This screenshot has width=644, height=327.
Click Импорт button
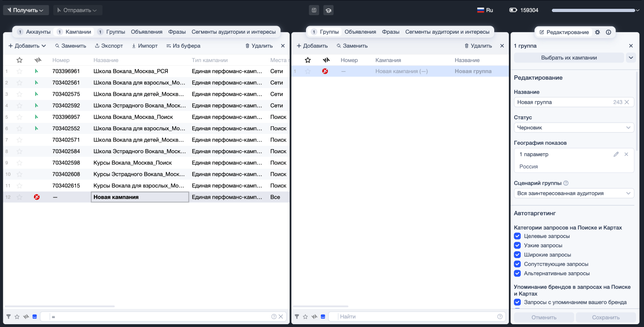coord(145,46)
